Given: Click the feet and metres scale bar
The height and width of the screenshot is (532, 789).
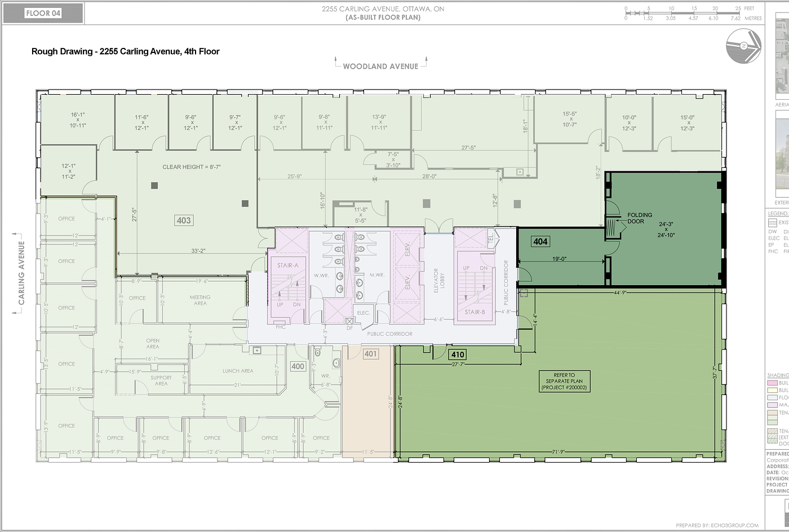Looking at the screenshot, I should [693, 14].
